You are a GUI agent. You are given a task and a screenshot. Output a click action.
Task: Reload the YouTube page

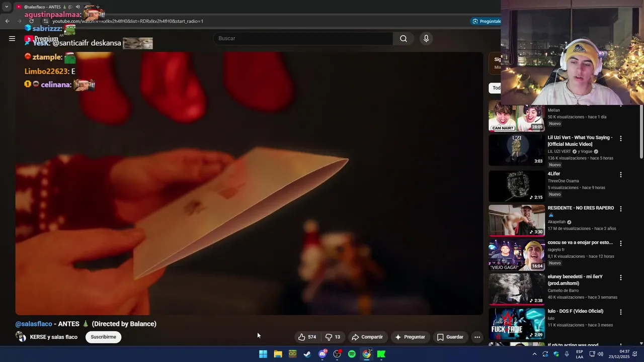(x=31, y=21)
